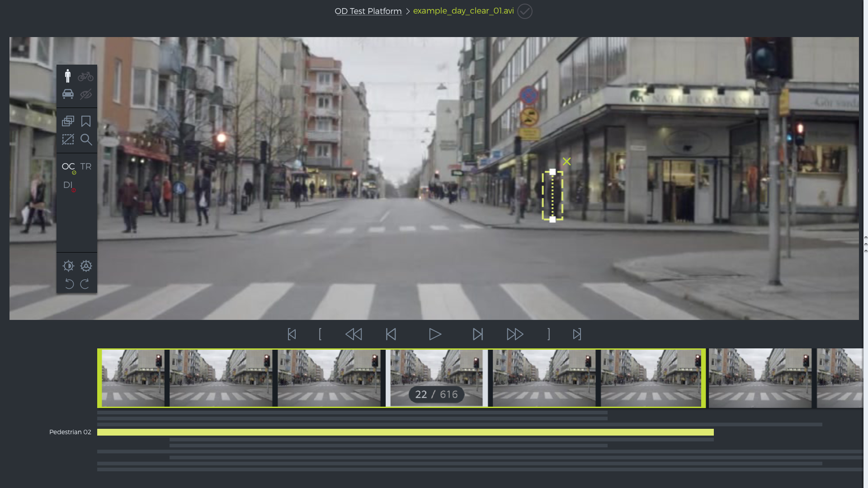This screenshot has height=488, width=868.
Task: Select the hidden-object annotation tool
Action: 86,94
